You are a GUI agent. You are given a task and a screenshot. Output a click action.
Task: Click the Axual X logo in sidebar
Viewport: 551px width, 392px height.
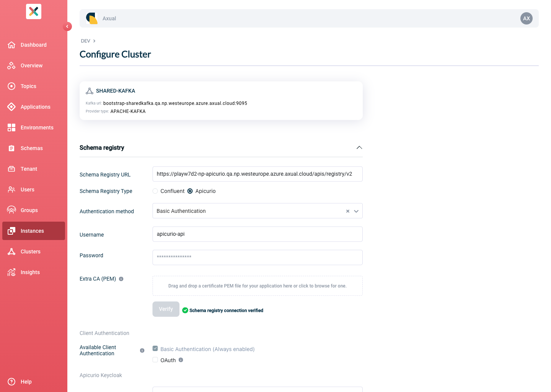point(34,11)
